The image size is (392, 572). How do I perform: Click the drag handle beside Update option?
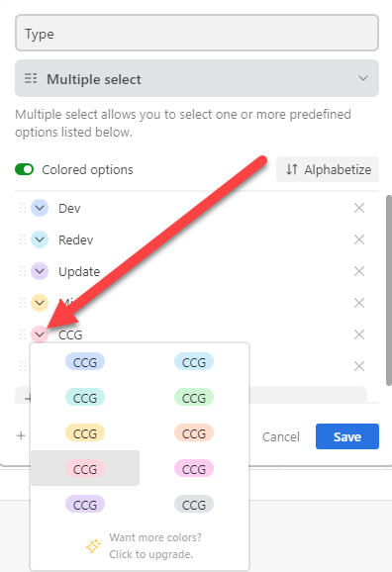point(23,271)
